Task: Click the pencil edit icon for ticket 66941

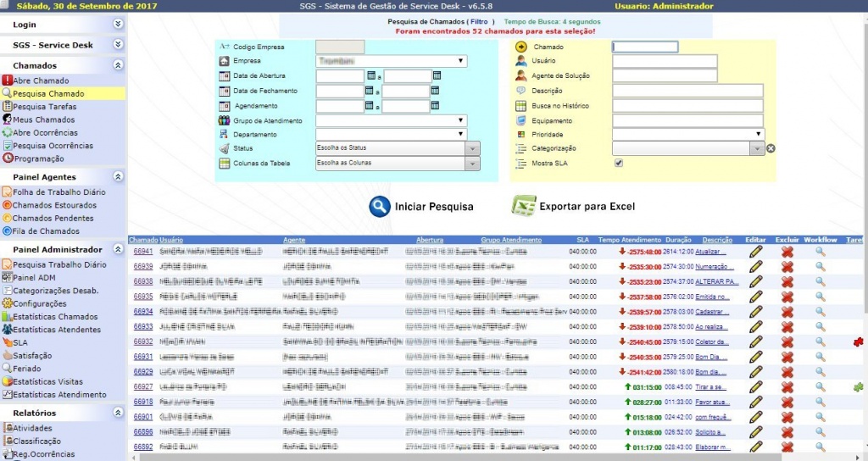Action: coord(756,252)
